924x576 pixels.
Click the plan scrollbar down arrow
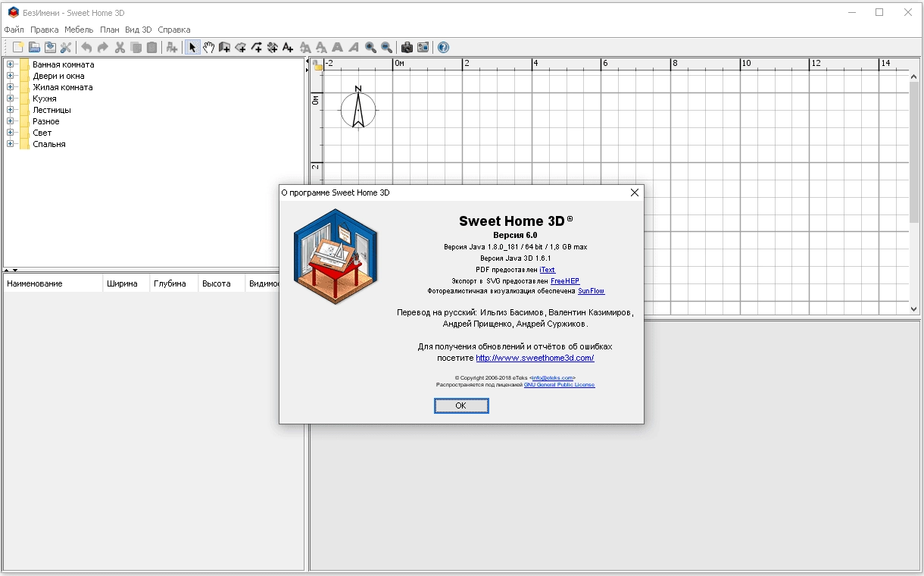click(x=913, y=309)
